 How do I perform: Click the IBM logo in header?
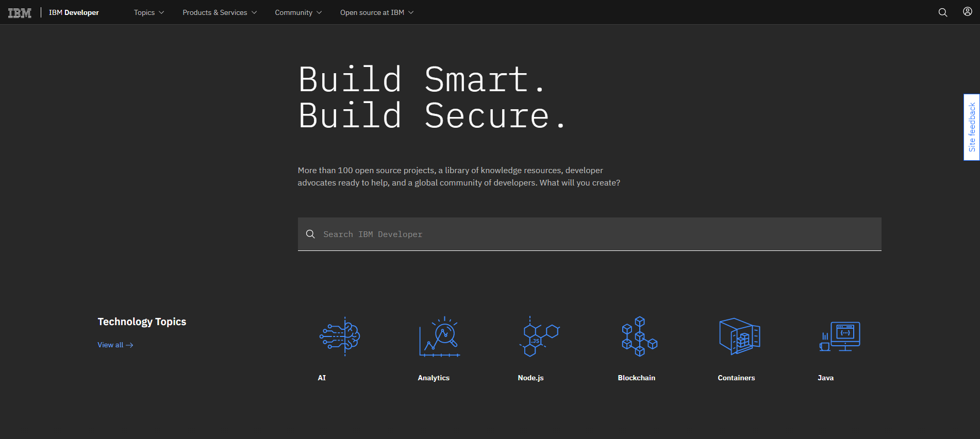[20, 13]
